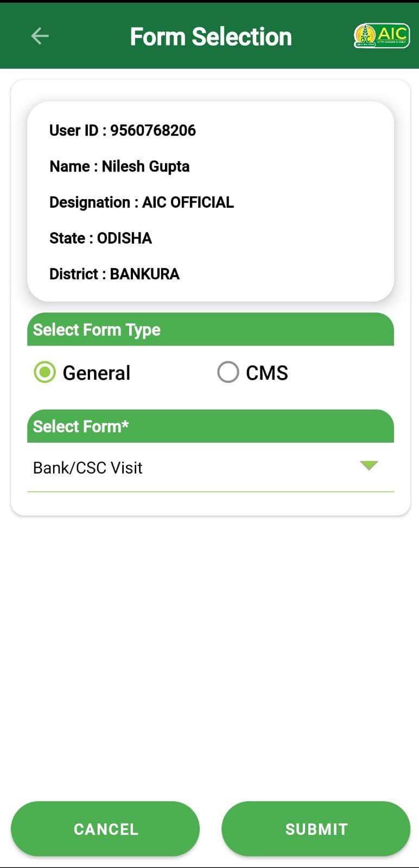Tap the Select Form* section header

211,426
